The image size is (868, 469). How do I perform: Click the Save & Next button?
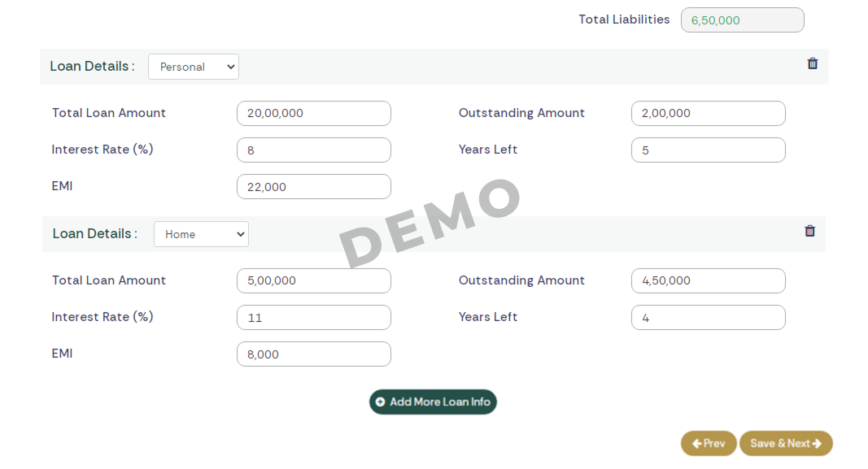pos(786,443)
